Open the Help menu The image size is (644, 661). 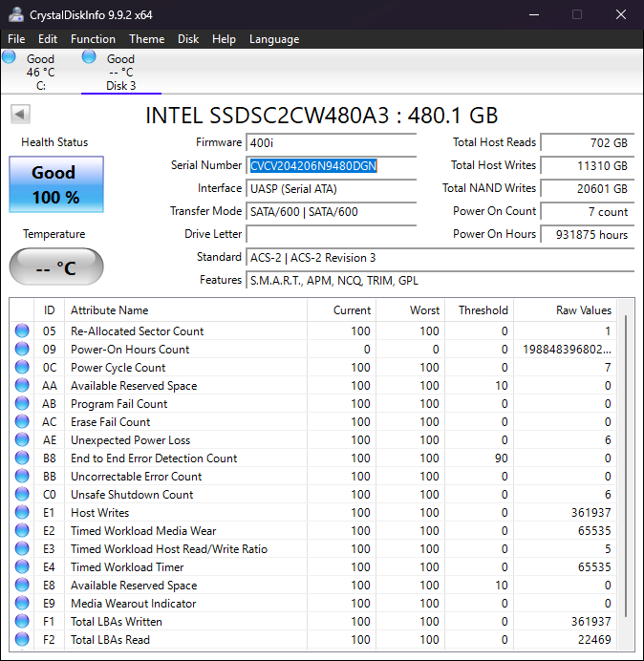click(224, 39)
